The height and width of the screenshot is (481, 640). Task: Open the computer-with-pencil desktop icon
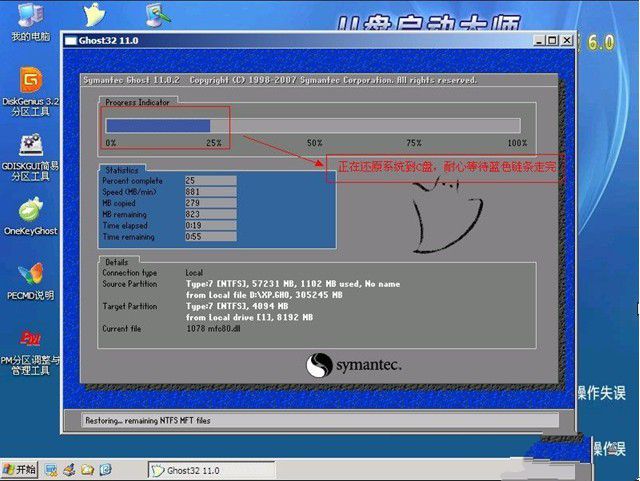tap(157, 14)
